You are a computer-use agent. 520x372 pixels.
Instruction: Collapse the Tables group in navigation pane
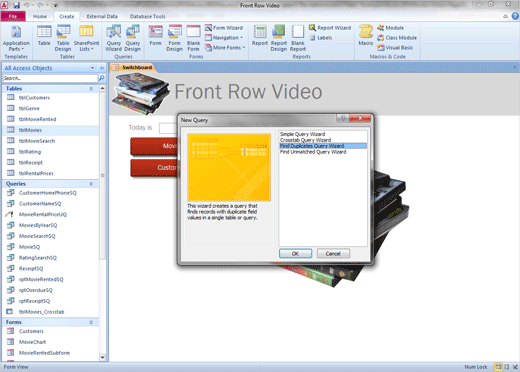pos(91,89)
